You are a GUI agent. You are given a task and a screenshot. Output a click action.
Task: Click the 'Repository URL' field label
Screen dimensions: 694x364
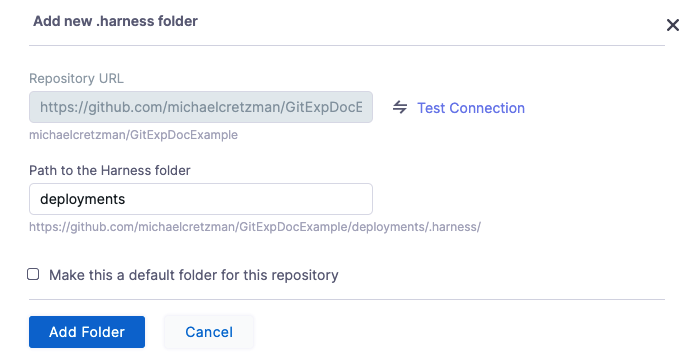pyautogui.click(x=76, y=78)
